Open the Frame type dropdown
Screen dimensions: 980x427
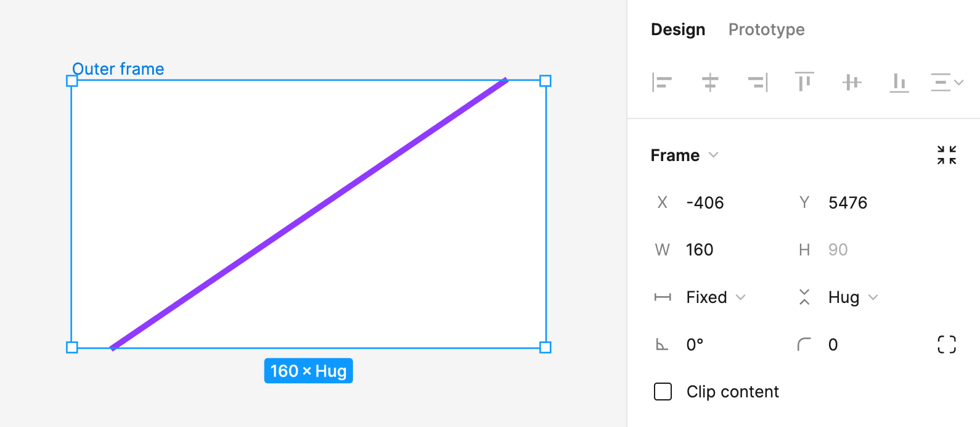(x=684, y=155)
